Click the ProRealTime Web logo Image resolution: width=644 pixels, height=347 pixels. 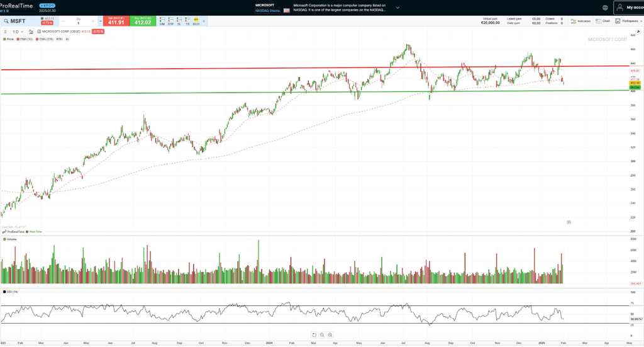(16, 8)
